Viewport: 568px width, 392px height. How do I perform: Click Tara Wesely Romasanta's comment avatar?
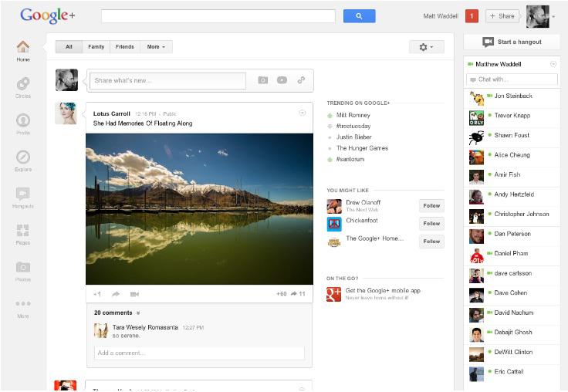[101, 330]
